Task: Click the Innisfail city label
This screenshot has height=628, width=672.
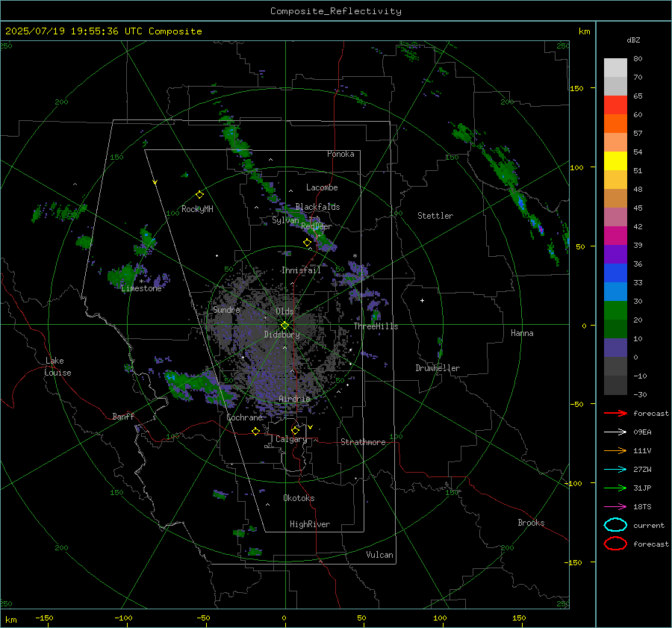Action: tap(301, 270)
